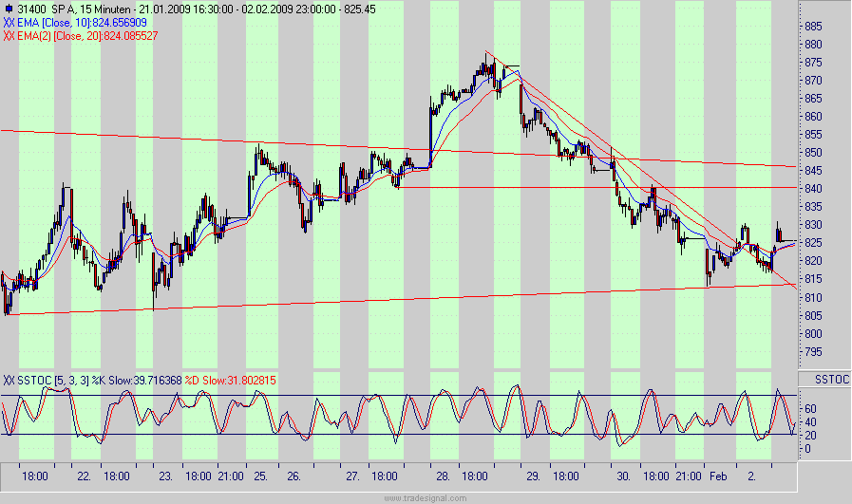
Task: Click the 26. date label on time axis
Action: (293, 476)
